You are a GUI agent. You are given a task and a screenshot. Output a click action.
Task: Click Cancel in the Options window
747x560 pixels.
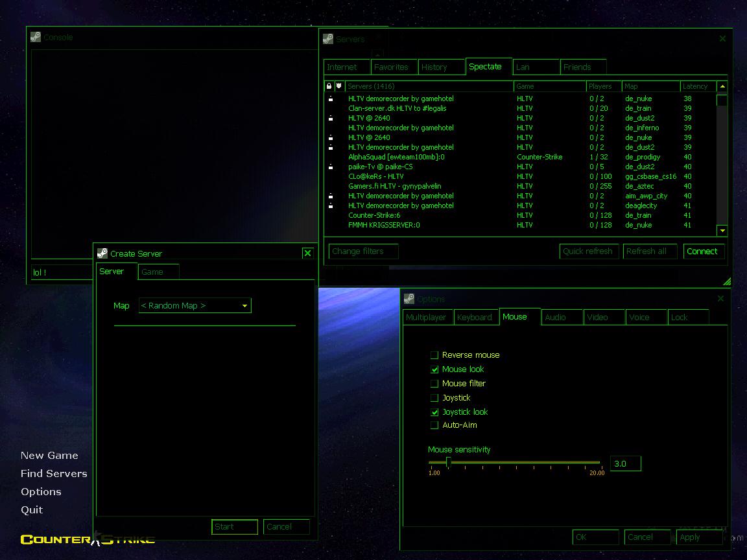(x=647, y=537)
